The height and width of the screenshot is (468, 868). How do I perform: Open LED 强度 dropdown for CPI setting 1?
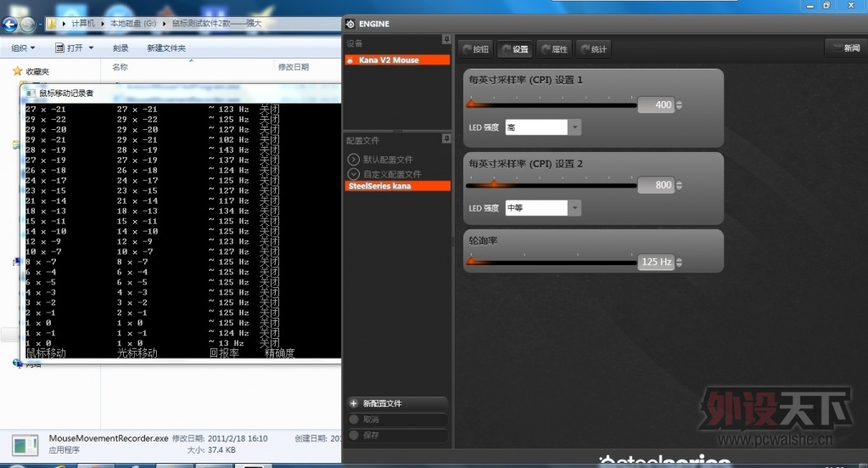[574, 127]
